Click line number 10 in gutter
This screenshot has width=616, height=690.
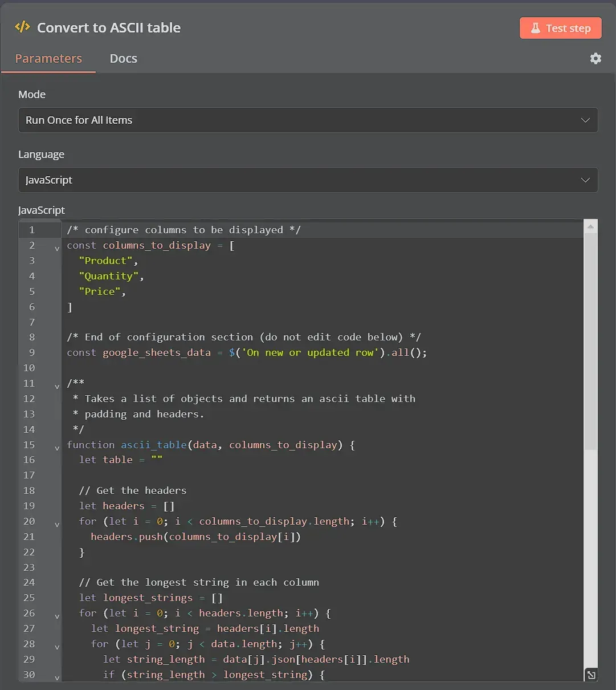tap(30, 368)
